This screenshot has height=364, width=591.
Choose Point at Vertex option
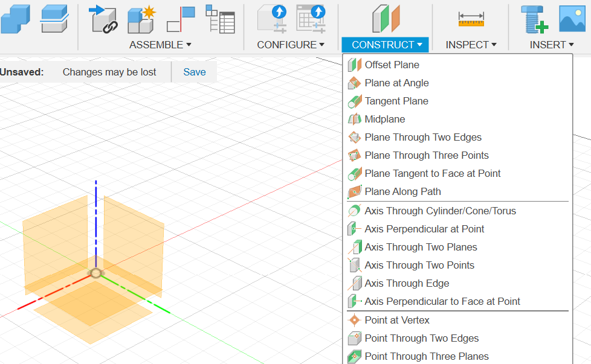396,320
